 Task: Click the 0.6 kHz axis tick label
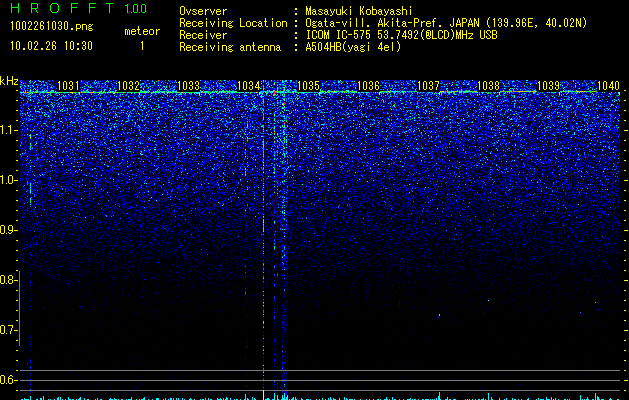[8, 380]
